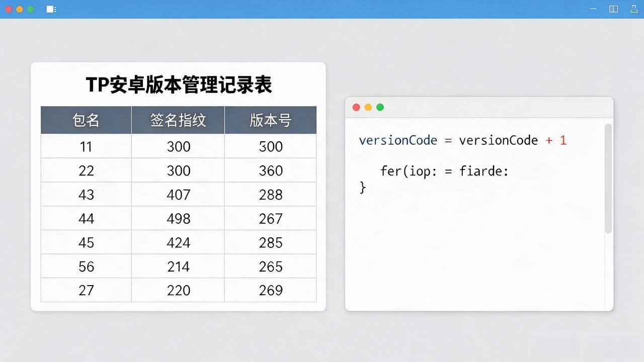Viewport: 644px width, 362px height.
Task: Select cell 500 in 版本号 column
Action: click(271, 147)
